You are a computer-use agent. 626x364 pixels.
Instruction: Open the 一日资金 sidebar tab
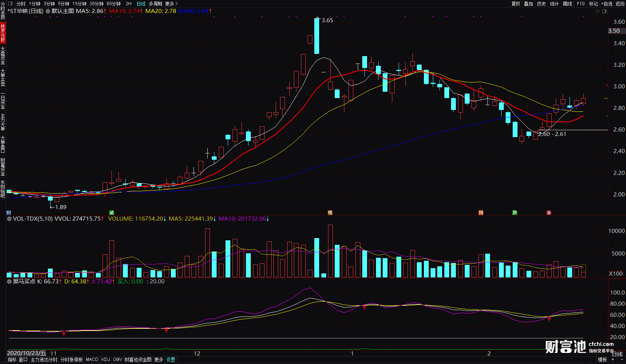[3, 100]
